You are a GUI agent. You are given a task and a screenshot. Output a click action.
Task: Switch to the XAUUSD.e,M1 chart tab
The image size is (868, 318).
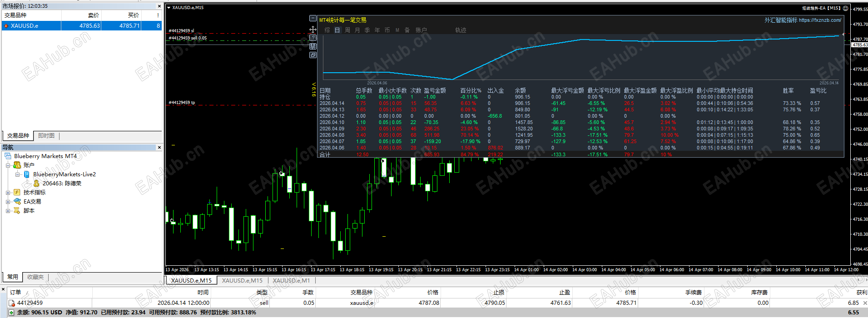click(x=291, y=280)
